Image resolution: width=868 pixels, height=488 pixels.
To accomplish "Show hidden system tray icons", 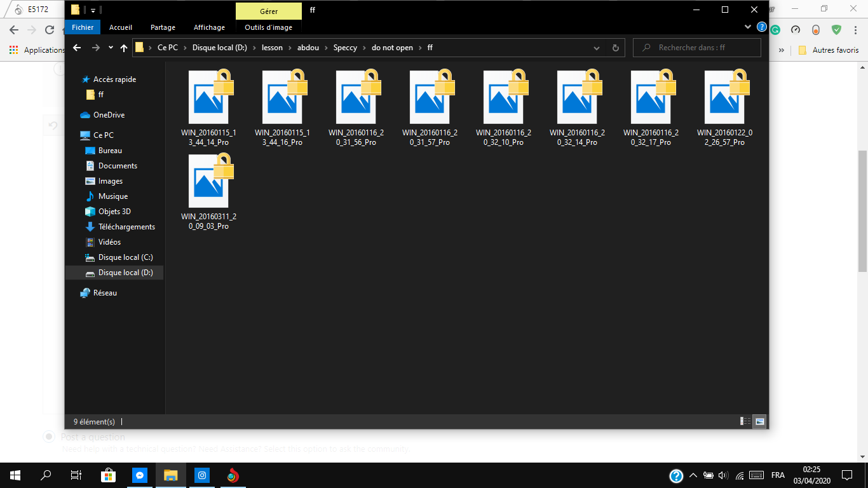I will pos(693,475).
